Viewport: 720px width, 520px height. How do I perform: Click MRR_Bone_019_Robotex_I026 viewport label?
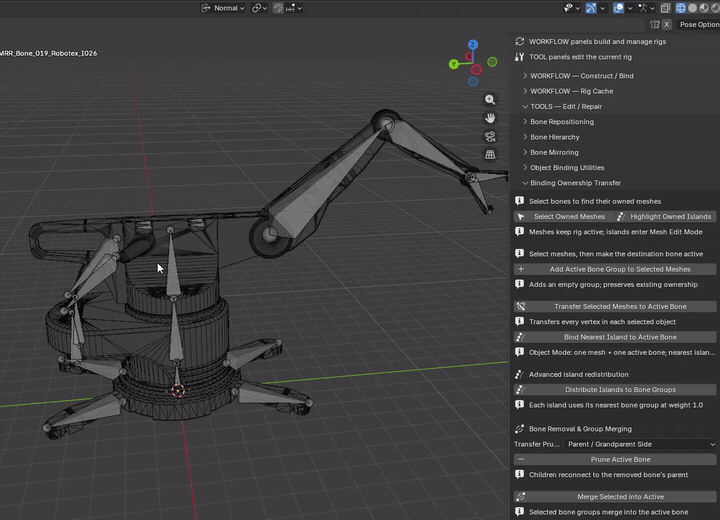pos(48,53)
